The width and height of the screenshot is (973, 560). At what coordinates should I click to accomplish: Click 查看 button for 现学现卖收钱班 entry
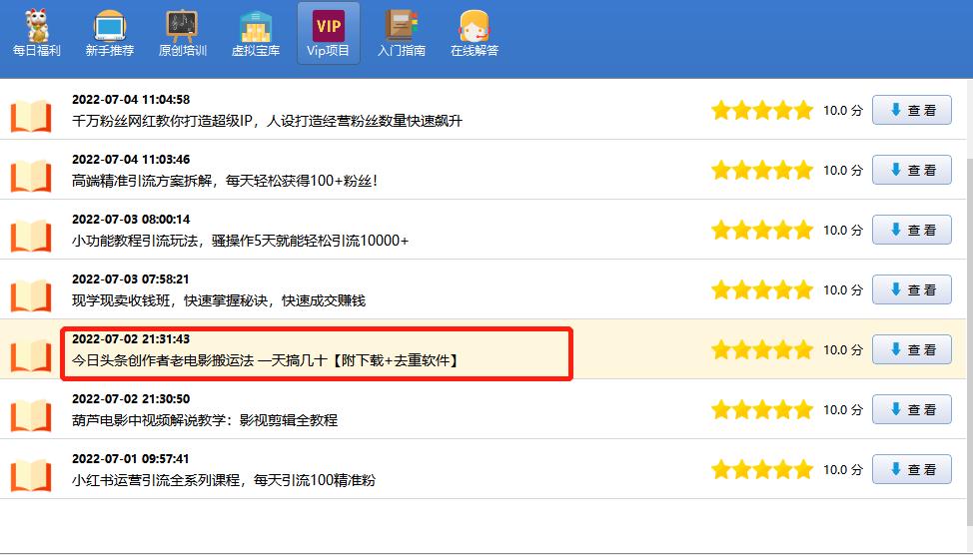pos(912,289)
